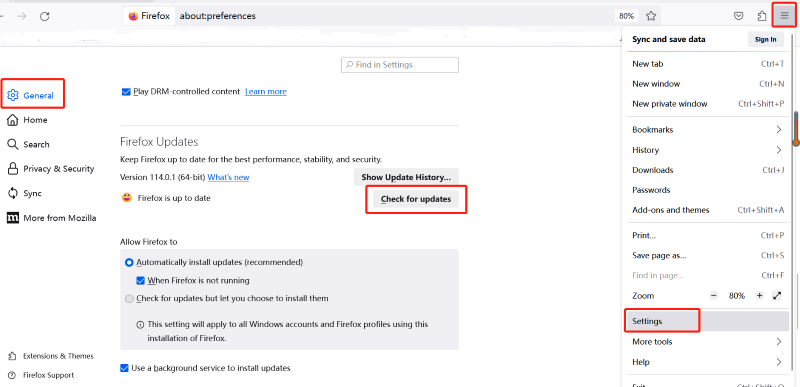Click the about:preferences address bar
The width and height of the screenshot is (800, 387).
393,16
